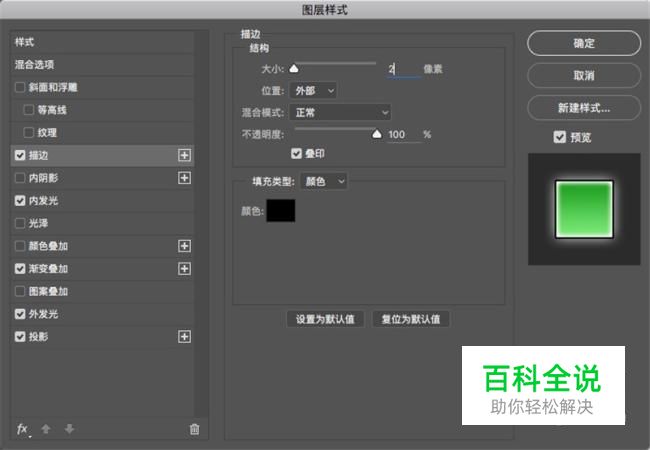Toggle the 预览 preview checkbox
Viewport: 650px width, 450px height.
click(560, 137)
